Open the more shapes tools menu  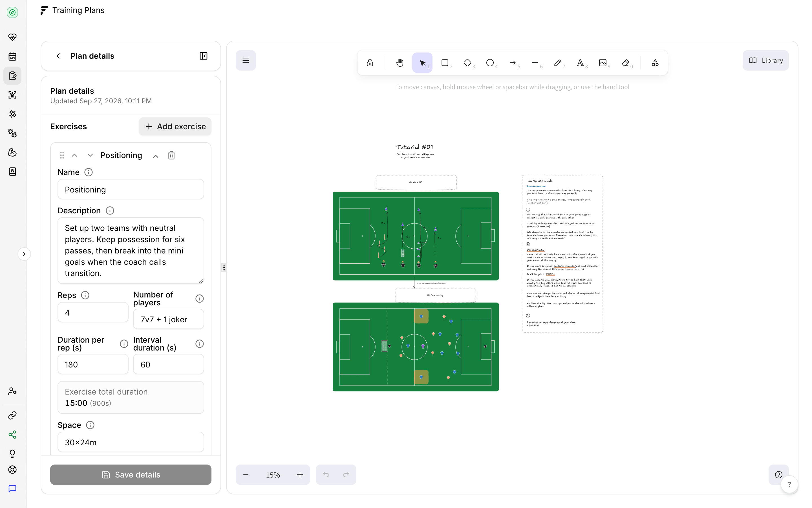(x=655, y=63)
